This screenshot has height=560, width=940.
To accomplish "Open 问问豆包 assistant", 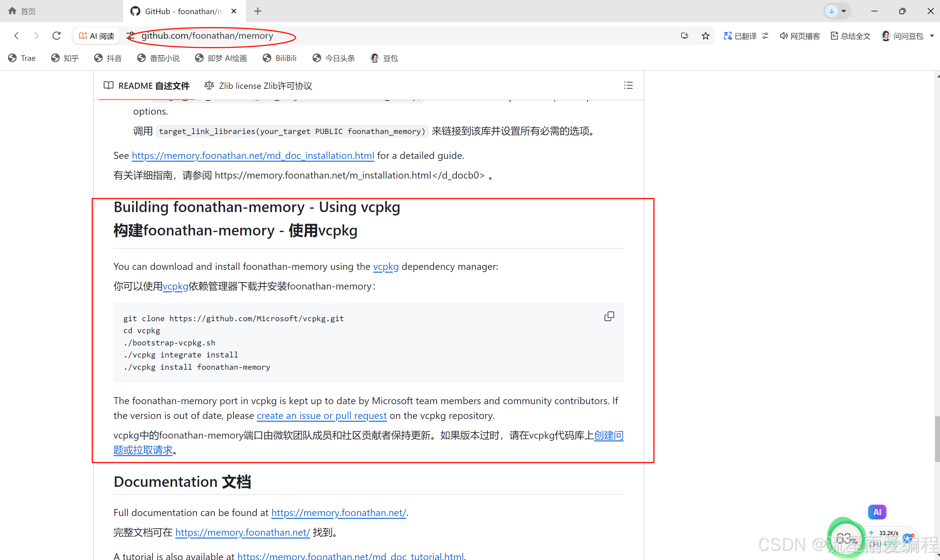I will (902, 36).
